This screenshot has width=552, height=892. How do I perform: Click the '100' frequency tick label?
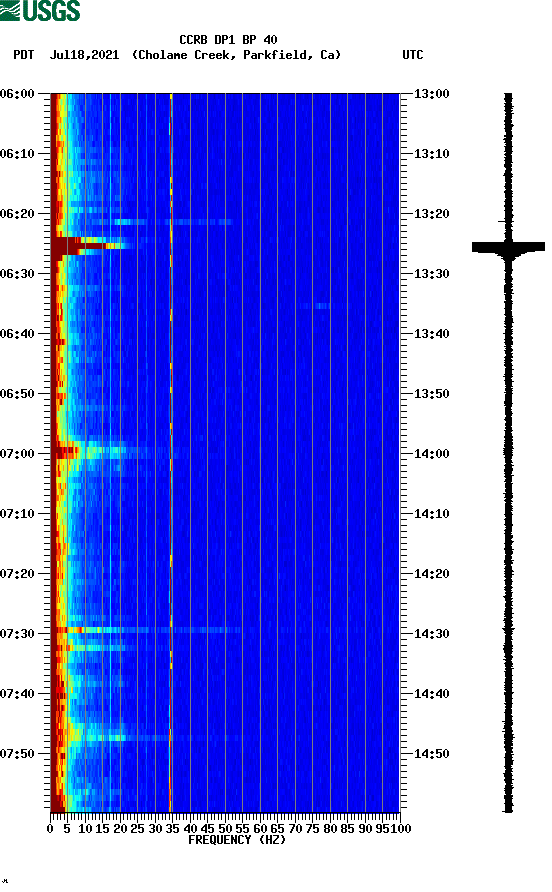[401, 829]
